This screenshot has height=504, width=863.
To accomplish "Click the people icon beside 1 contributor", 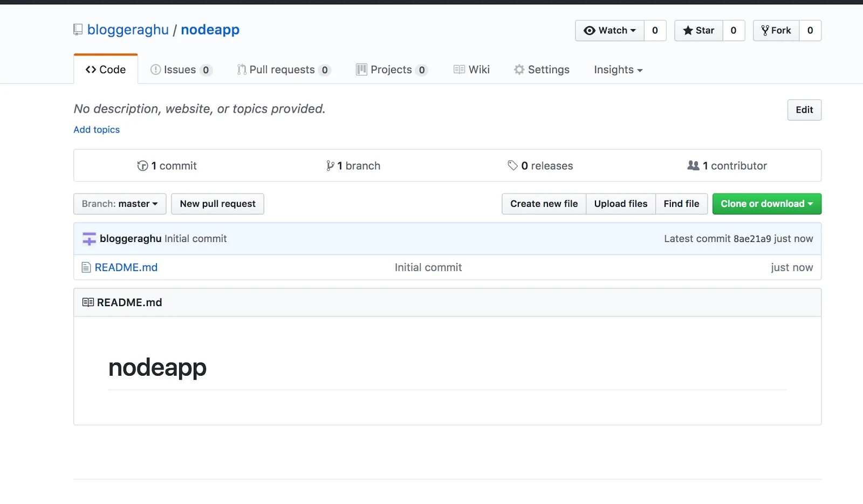I will tap(694, 165).
